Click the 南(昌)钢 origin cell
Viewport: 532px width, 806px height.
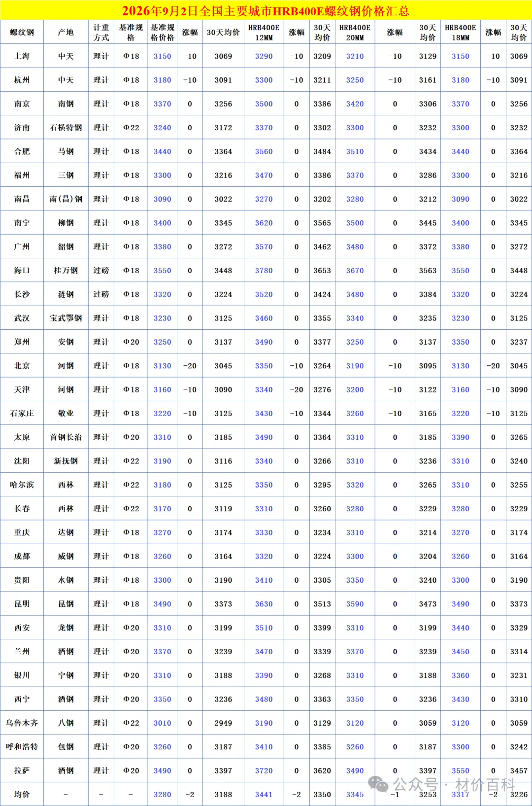click(66, 199)
